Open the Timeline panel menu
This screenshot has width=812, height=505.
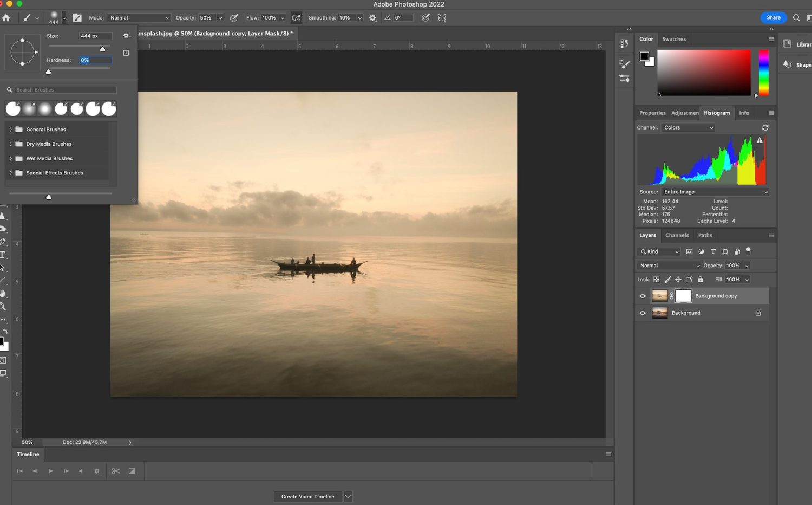(608, 454)
